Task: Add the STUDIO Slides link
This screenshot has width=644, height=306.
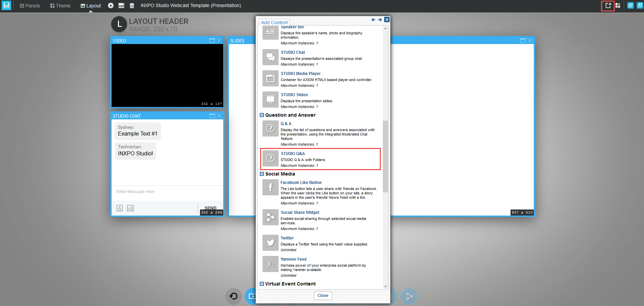Action: coord(294,95)
